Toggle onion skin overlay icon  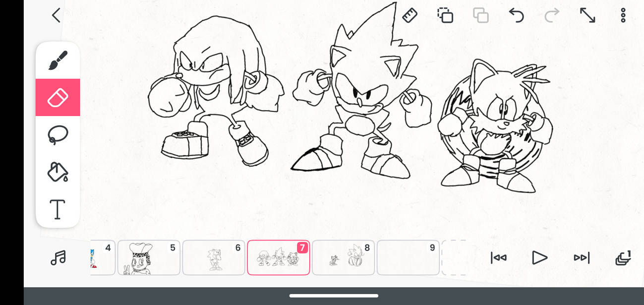[445, 15]
